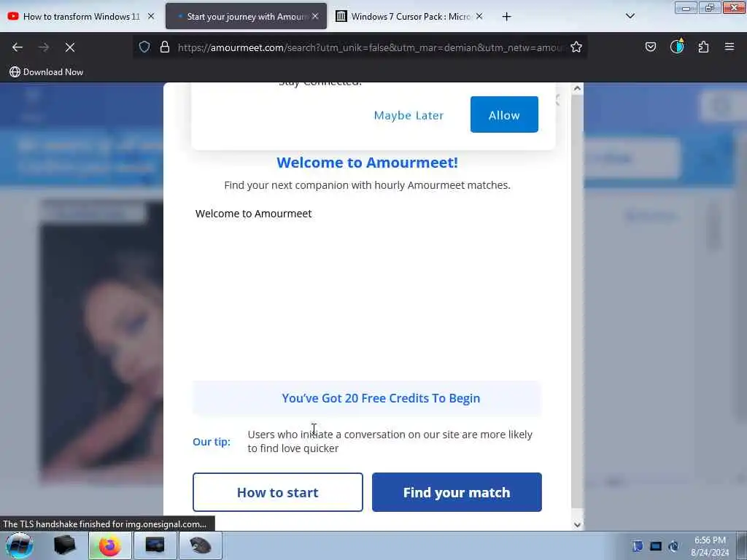
Task: Click the tray power icon
Action: pos(673,546)
